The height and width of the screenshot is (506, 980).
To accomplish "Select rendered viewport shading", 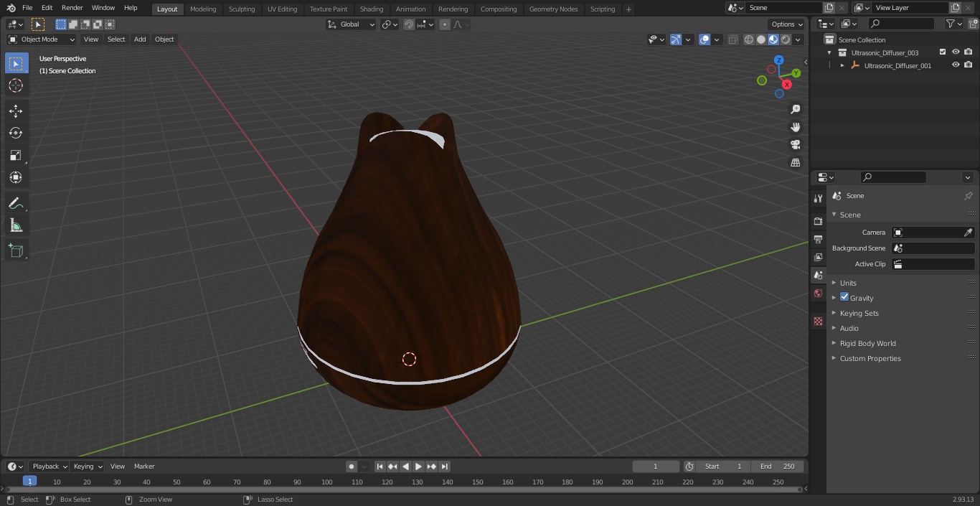I will pos(786,39).
